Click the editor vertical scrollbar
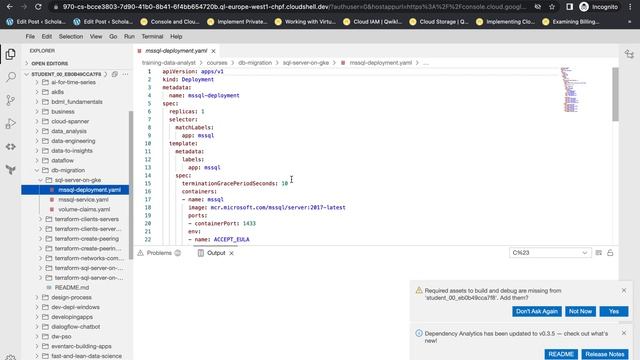Image resolution: width=640 pixels, height=360 pixels. pyautogui.click(x=615, y=95)
